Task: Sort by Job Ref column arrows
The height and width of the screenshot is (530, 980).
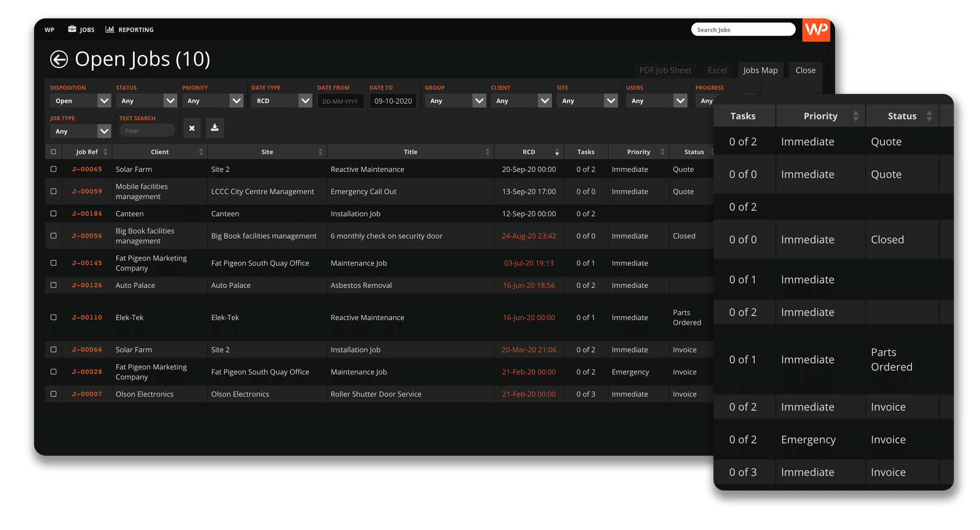Action: pos(105,152)
